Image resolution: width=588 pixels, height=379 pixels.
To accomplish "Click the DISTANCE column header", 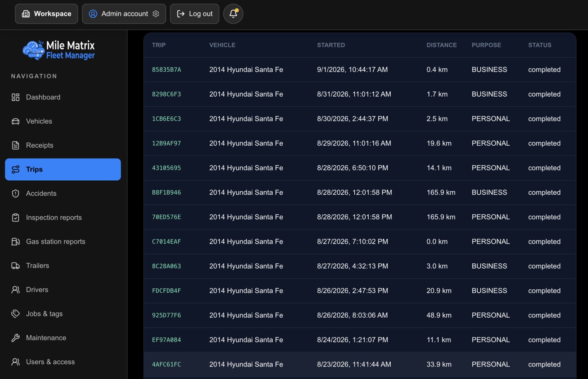I will 441,45.
